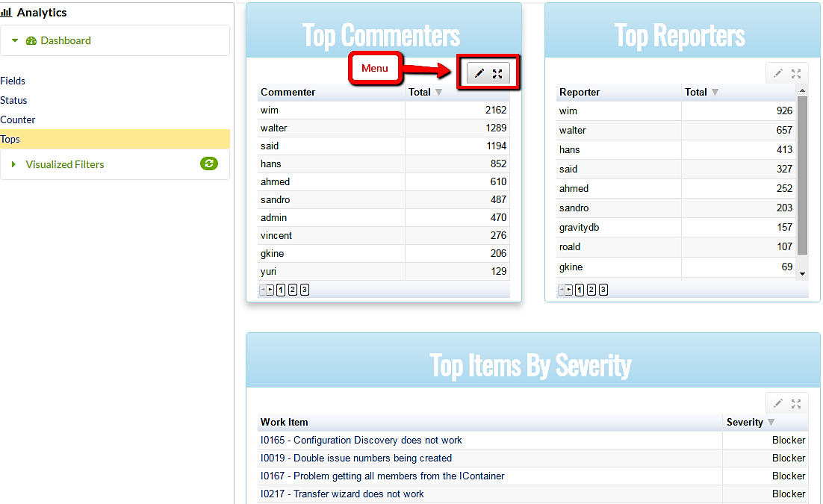Click scroll down arrow in Top Reporters list
The image size is (823, 504).
(803, 274)
